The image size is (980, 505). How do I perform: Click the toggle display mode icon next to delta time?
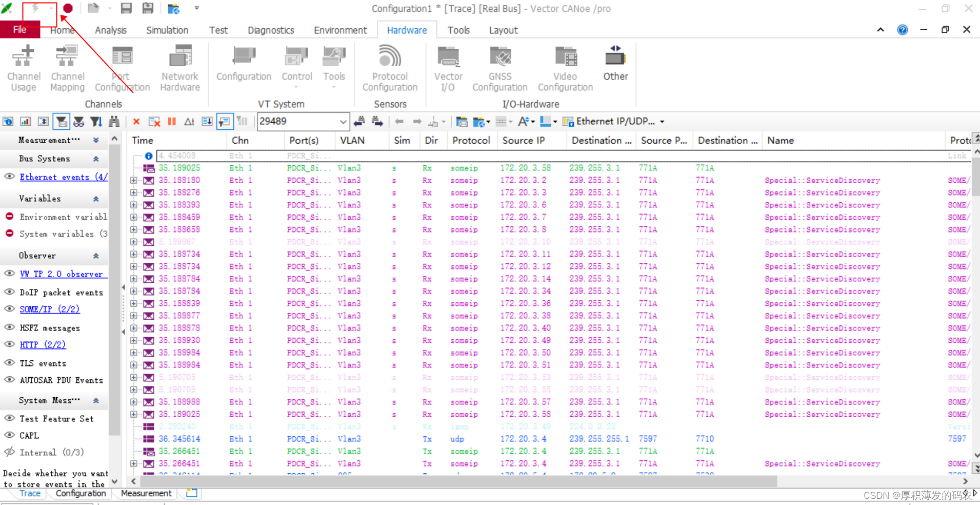207,122
